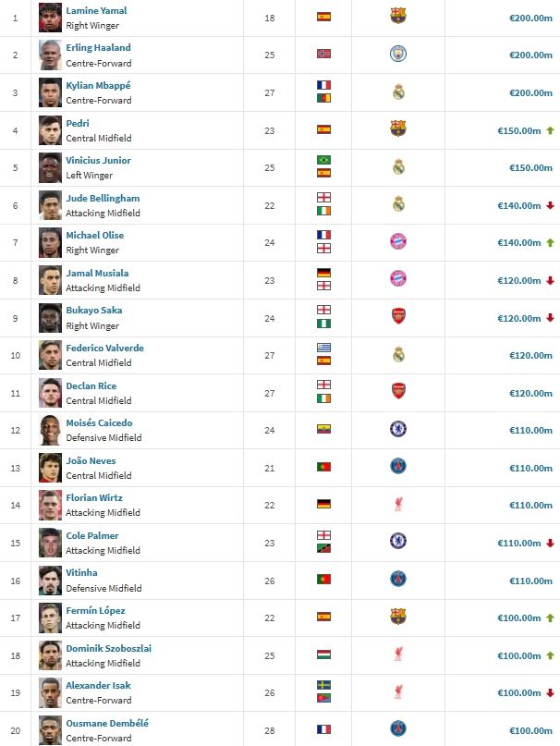Click the PSG crest in João Neves's row
Image resolution: width=560 pixels, height=746 pixels.
pos(398,467)
